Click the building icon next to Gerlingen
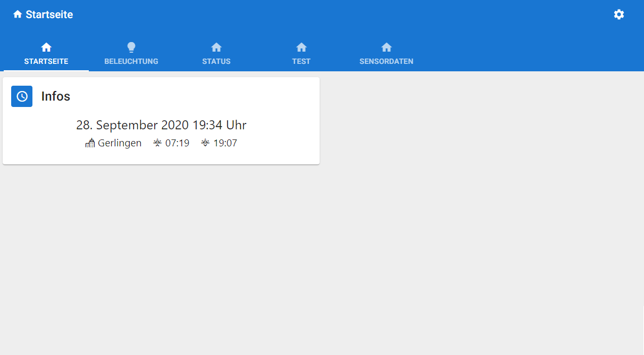Image resolution: width=644 pixels, height=355 pixels. click(x=90, y=143)
